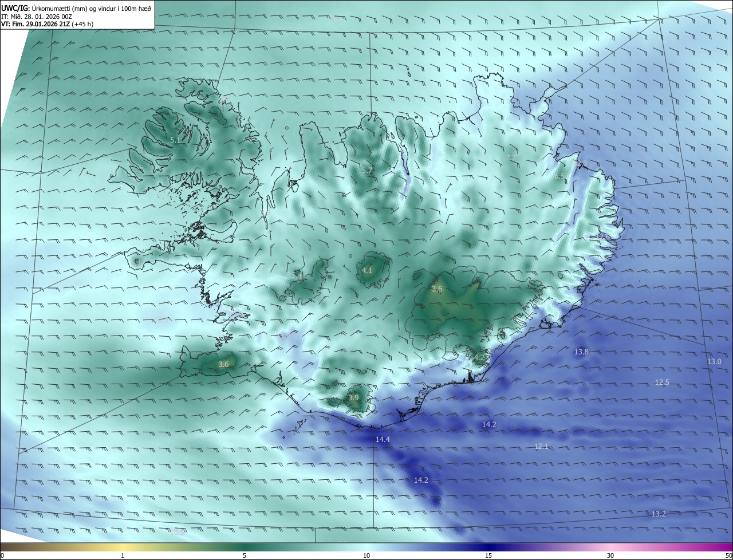733x560 pixels.
Task: Click the 12.5 value label
Action: pyautogui.click(x=662, y=382)
